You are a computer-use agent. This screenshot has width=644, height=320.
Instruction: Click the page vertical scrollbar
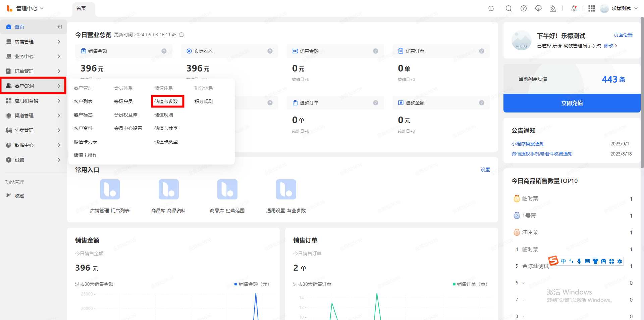pyautogui.click(x=642, y=92)
